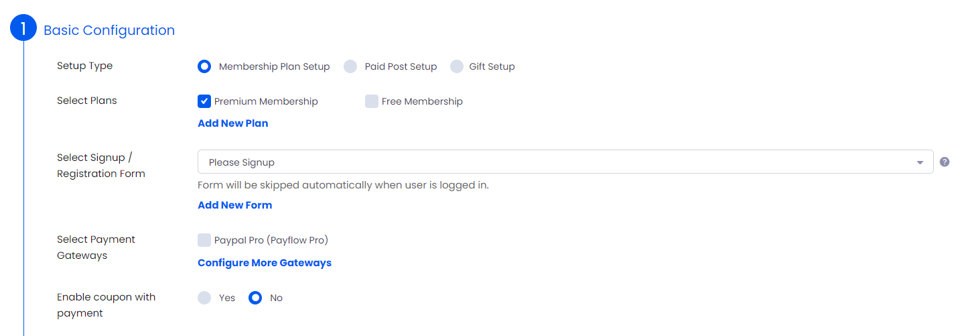This screenshot has height=336, width=980.
Task: Check the Free Membership checkbox
Action: [x=372, y=101]
